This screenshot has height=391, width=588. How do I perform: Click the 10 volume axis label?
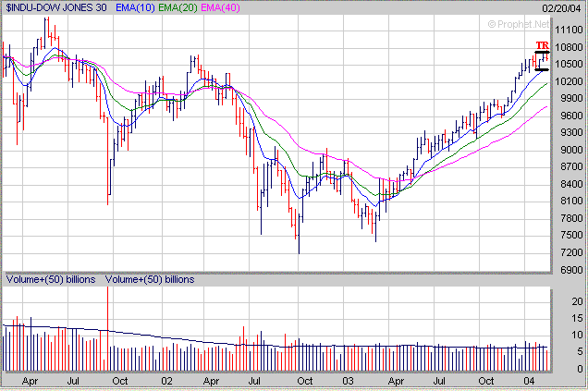(577, 335)
